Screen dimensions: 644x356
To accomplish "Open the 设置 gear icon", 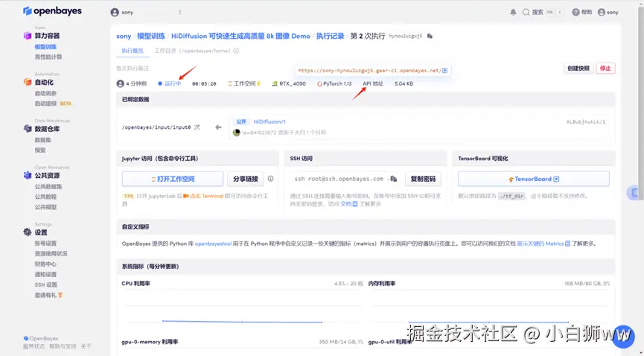I will coord(28,232).
